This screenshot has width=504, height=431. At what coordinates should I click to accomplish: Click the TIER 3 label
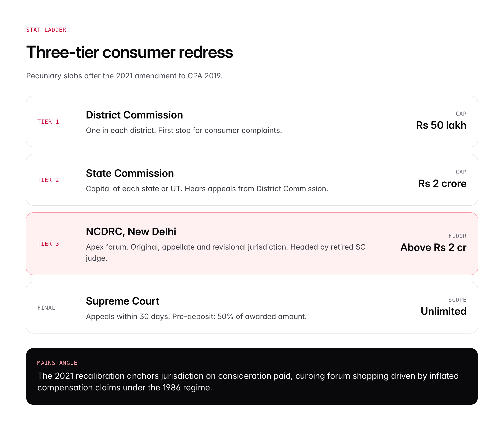point(48,243)
